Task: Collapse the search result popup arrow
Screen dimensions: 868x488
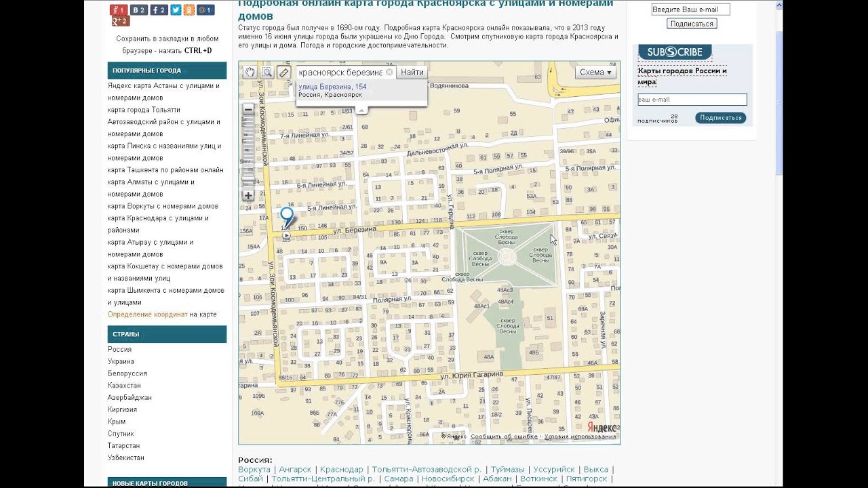Action: point(361,109)
